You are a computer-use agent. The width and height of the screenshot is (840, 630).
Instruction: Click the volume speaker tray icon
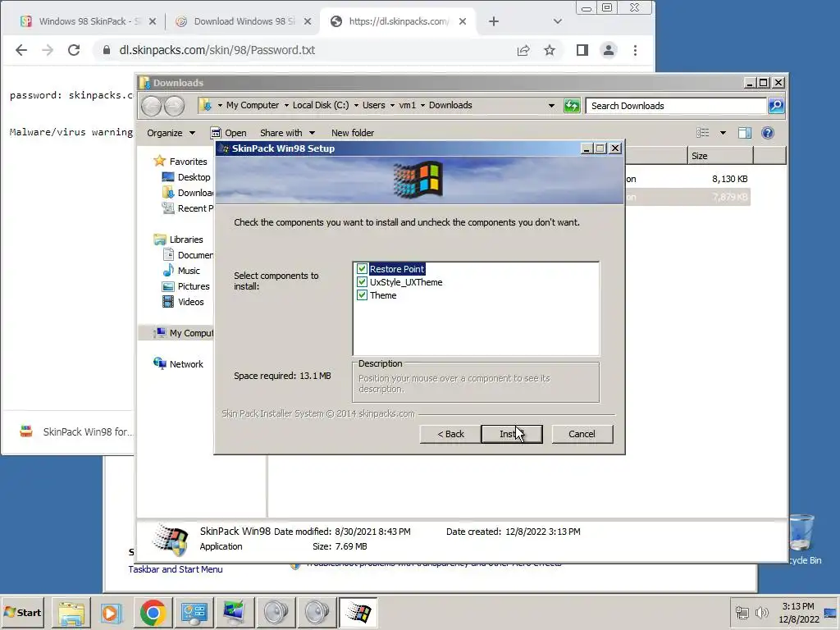click(x=761, y=612)
